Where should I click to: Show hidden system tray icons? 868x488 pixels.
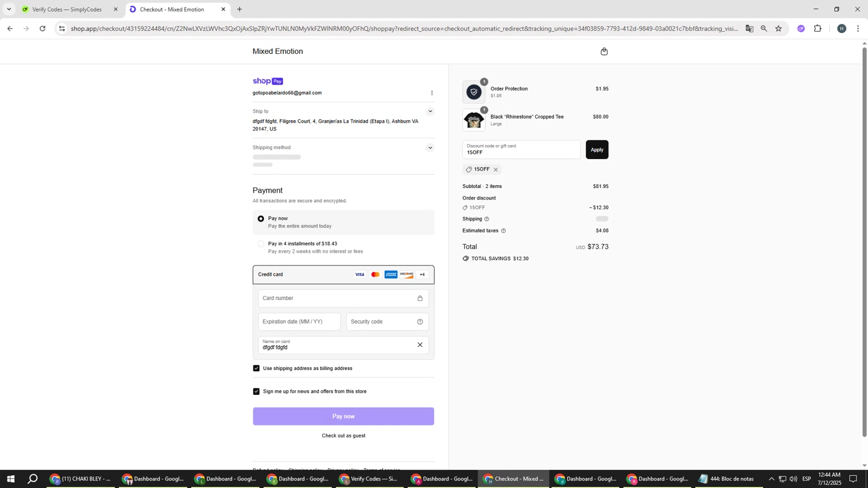tap(771, 479)
